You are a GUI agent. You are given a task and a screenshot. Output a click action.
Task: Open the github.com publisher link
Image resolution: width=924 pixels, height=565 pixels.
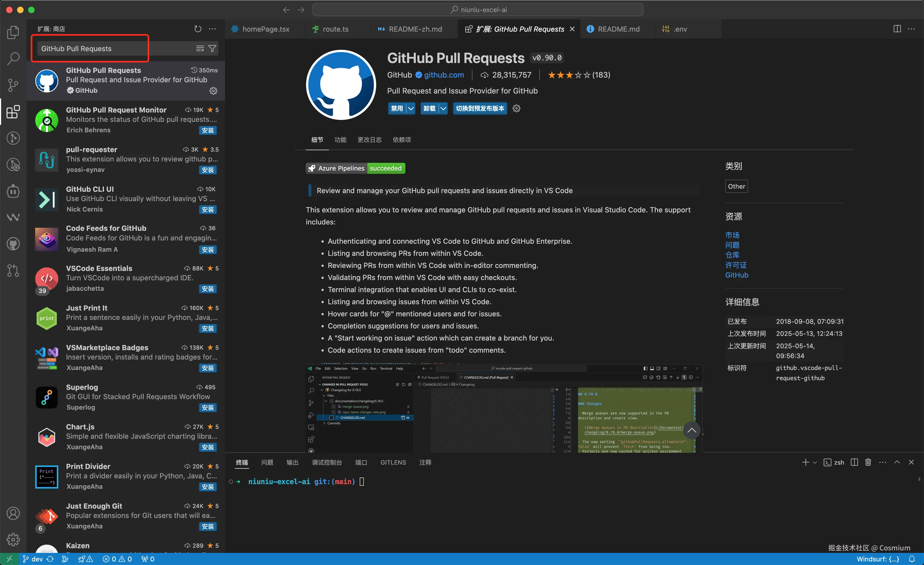(444, 75)
